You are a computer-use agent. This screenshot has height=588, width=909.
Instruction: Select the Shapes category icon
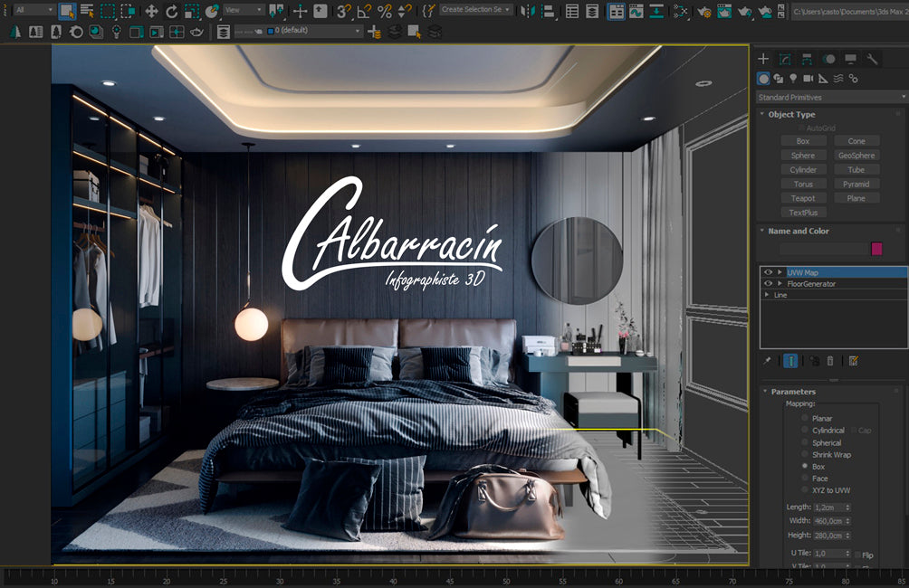tap(779, 78)
